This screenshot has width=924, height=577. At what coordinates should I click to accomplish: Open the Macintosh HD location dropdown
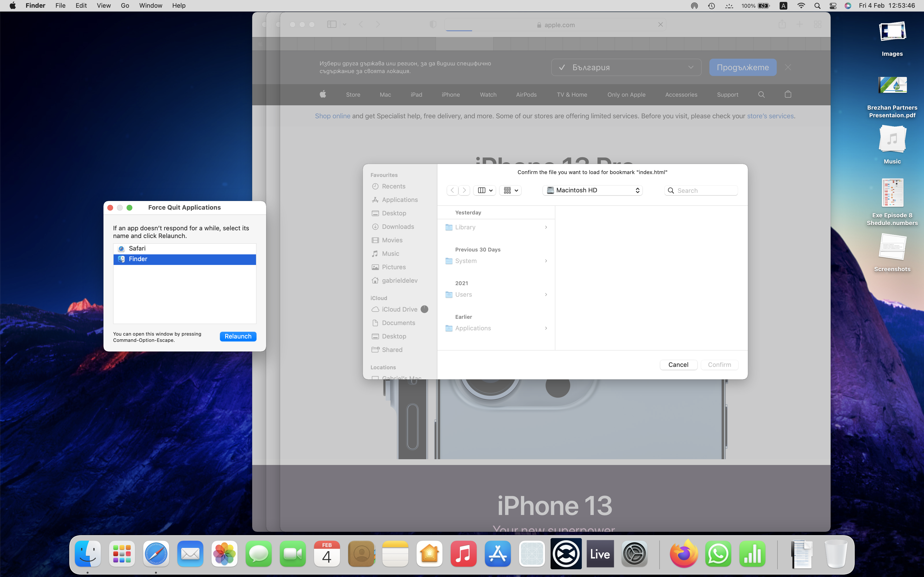[592, 190]
